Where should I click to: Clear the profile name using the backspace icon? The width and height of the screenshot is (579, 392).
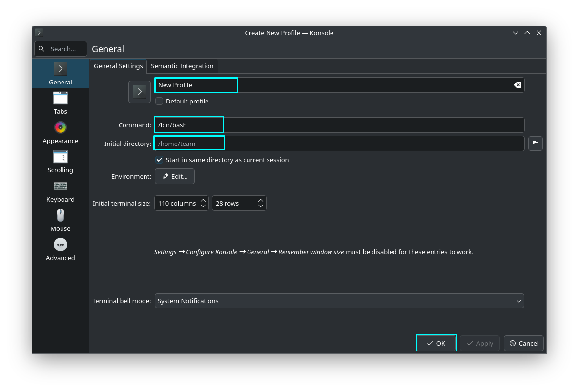(x=517, y=84)
